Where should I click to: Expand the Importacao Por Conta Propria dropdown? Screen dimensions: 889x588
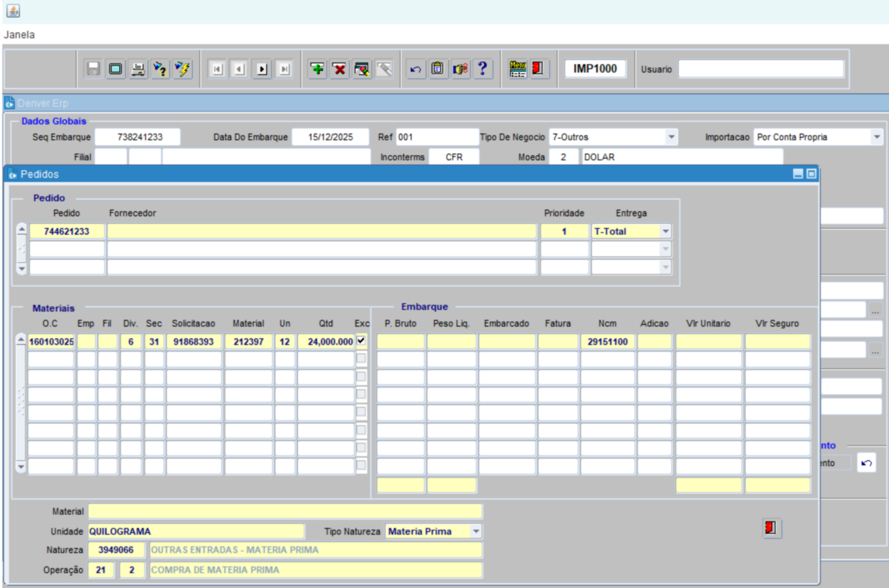(x=876, y=137)
